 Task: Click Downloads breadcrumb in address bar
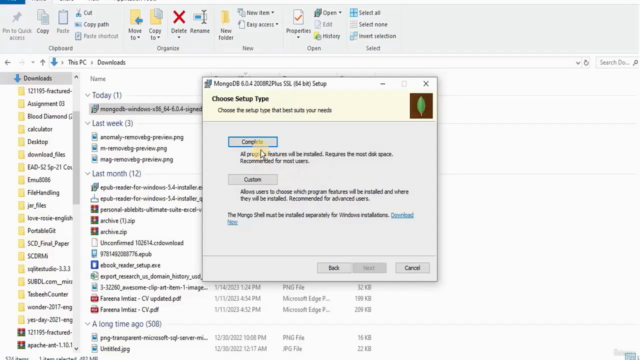111,62
